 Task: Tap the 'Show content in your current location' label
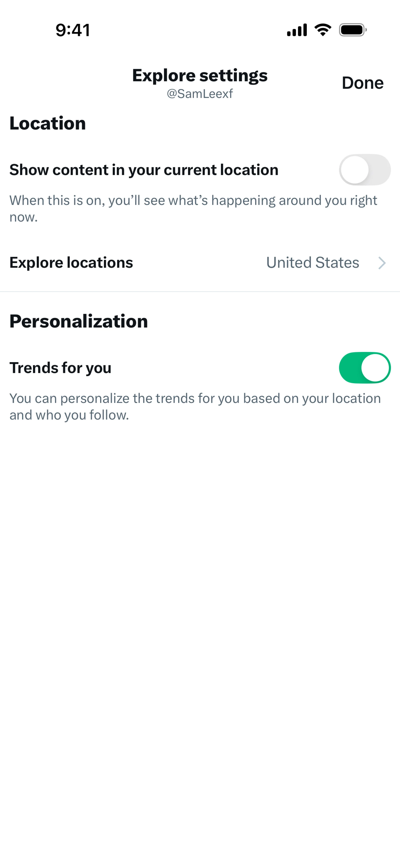coord(144,170)
